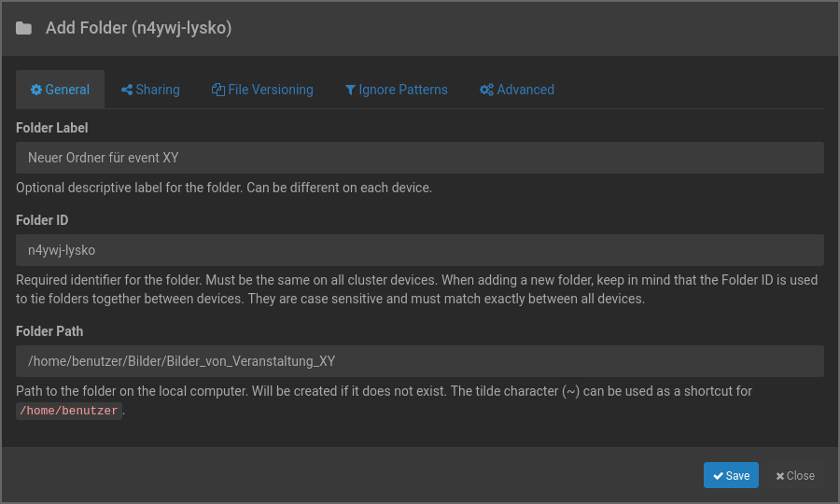Image resolution: width=840 pixels, height=504 pixels.
Task: Place the cursor in the Folder Path field
Action: pos(419,360)
